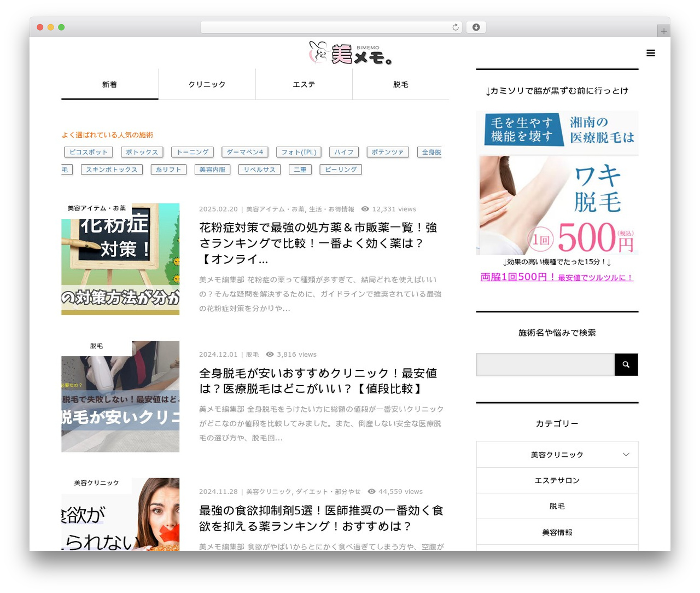
Task: Select the トーニング tag
Action: (192, 152)
